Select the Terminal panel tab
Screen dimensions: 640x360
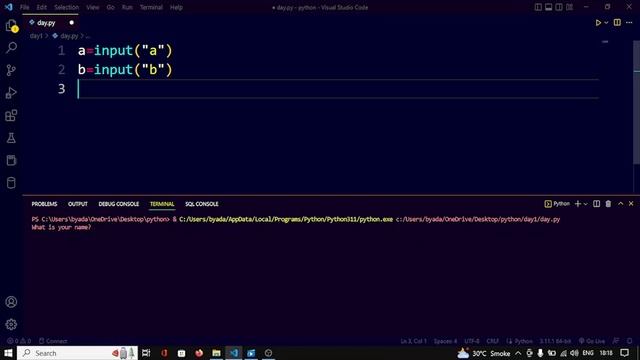162,204
